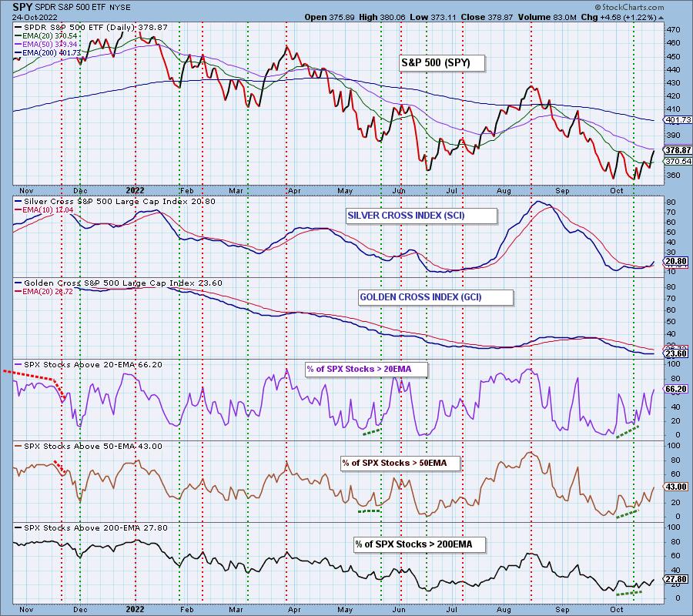Click the Silver Cross S&P 500 Large Cap Index legend

click(115, 202)
